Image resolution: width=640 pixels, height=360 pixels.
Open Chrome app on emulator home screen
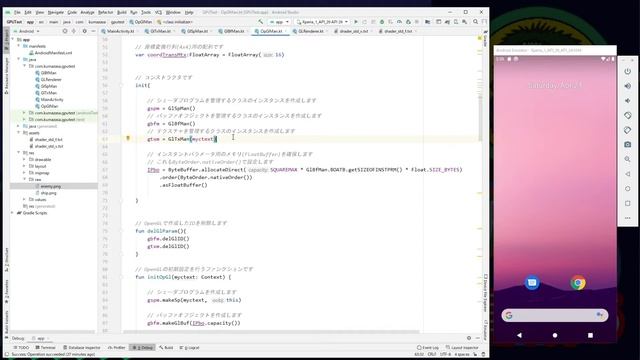[x=578, y=282]
